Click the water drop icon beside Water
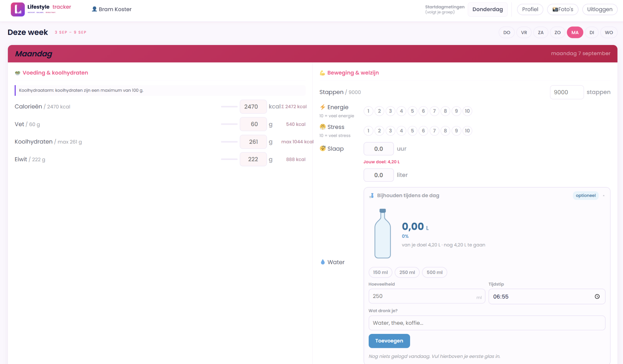Image resolution: width=623 pixels, height=364 pixels. [322, 262]
